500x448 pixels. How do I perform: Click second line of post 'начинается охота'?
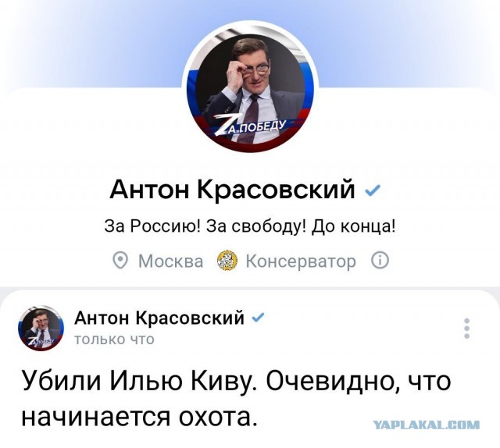(x=139, y=417)
